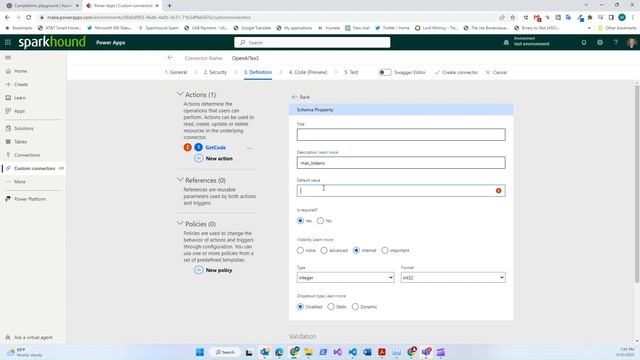Select Yes for Is required

coord(300,221)
